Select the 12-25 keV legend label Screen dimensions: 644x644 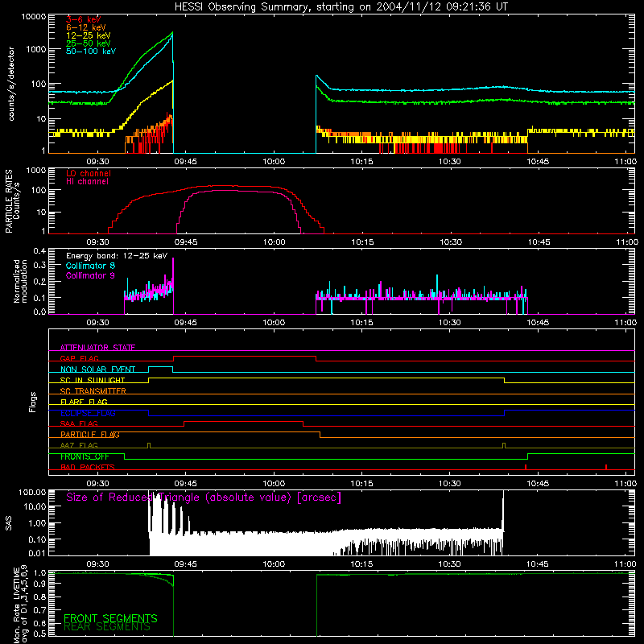click(89, 35)
